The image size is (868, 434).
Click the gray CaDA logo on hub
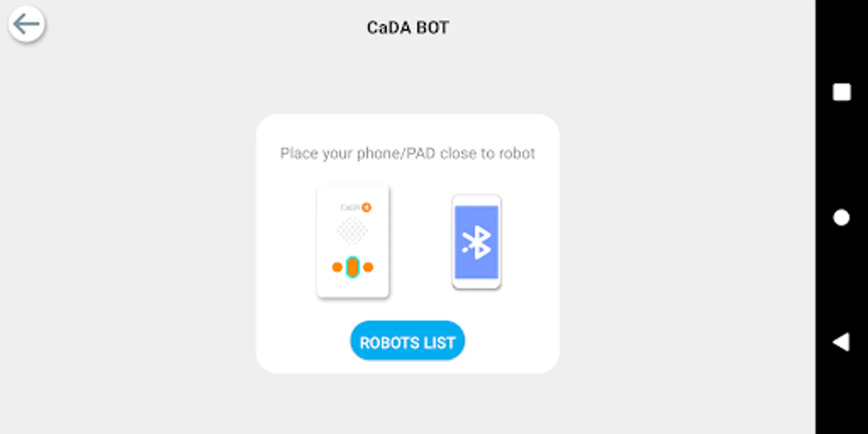pos(350,207)
